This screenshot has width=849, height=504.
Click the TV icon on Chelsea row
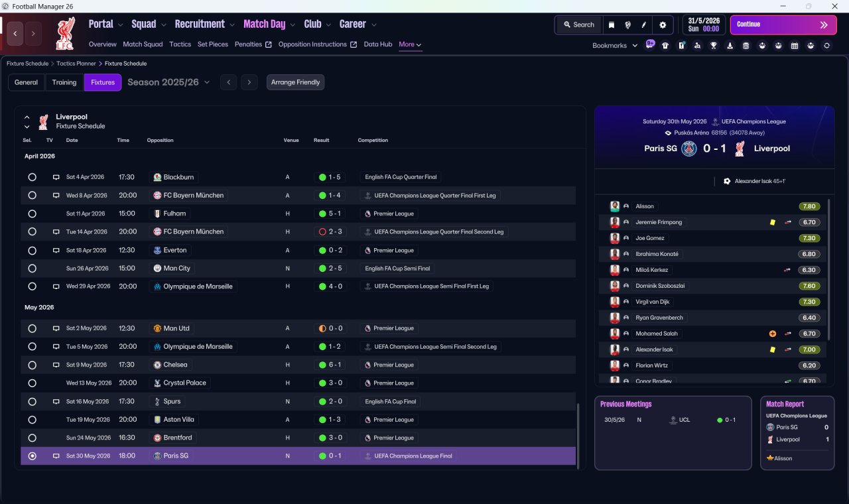(56, 365)
